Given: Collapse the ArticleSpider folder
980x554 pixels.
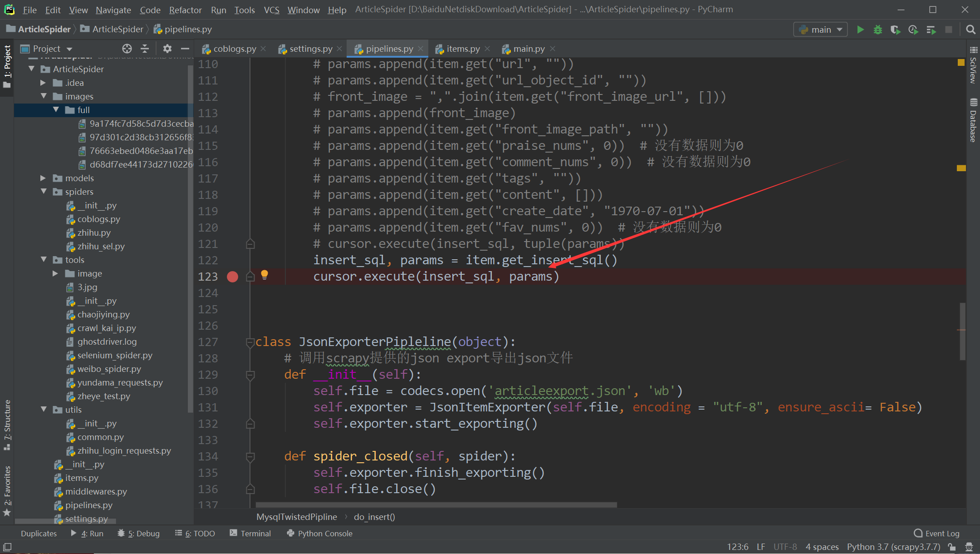Looking at the screenshot, I should [x=31, y=69].
